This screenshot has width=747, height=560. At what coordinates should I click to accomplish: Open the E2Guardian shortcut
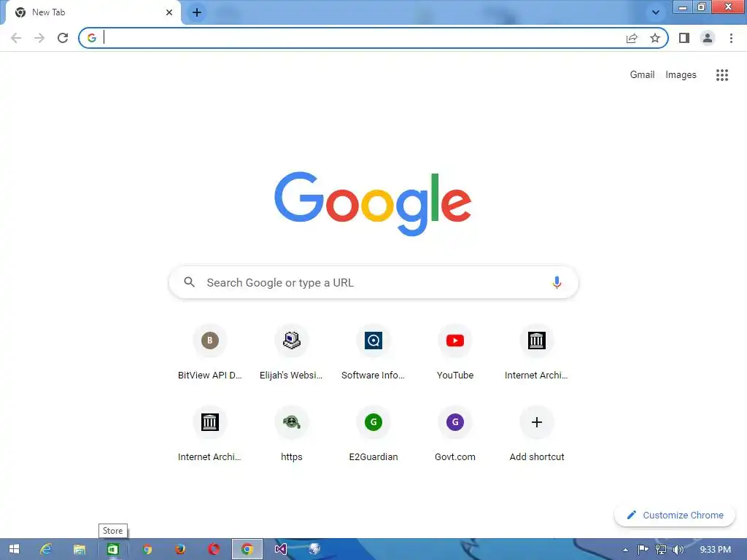(x=373, y=435)
